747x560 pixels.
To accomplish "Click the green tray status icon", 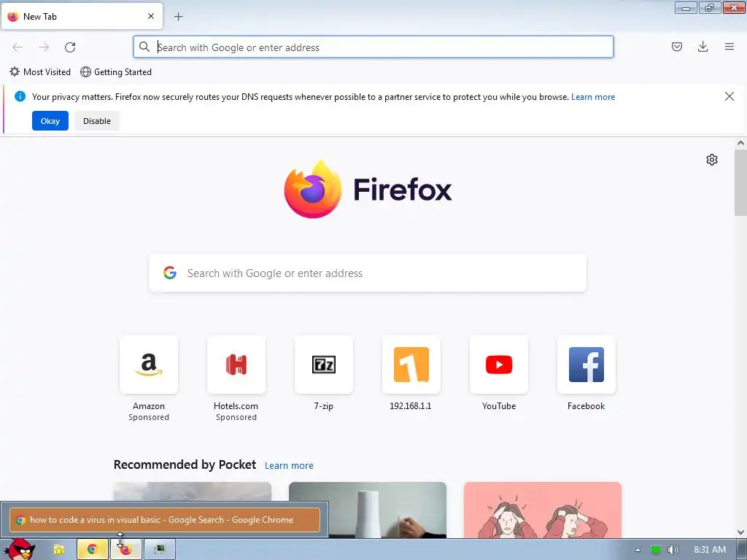I will tap(656, 550).
